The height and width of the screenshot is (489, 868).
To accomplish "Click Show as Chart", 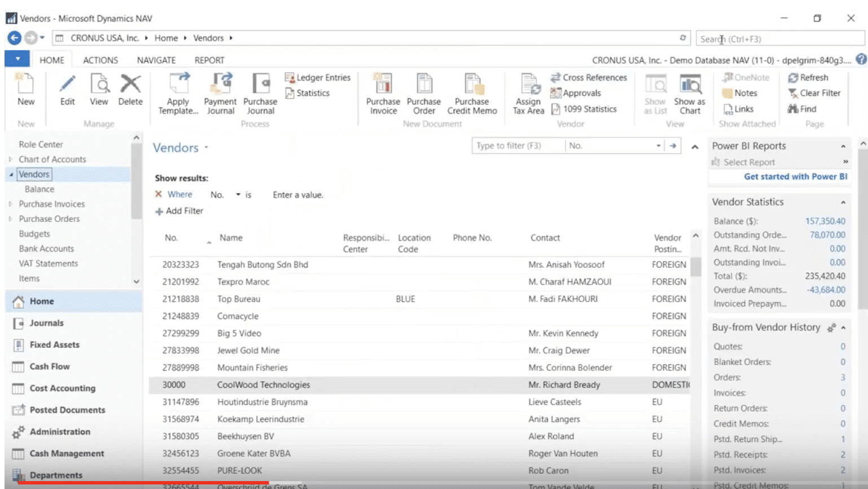I will [x=690, y=94].
